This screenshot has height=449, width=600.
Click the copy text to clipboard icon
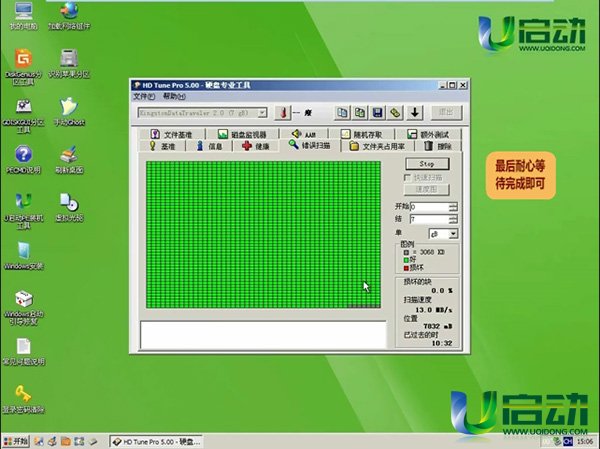pos(343,113)
